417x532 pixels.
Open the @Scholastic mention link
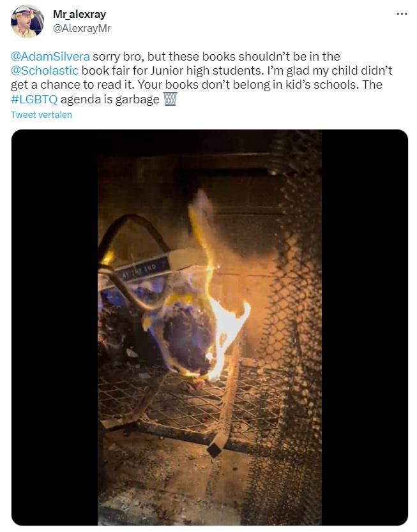[45, 71]
